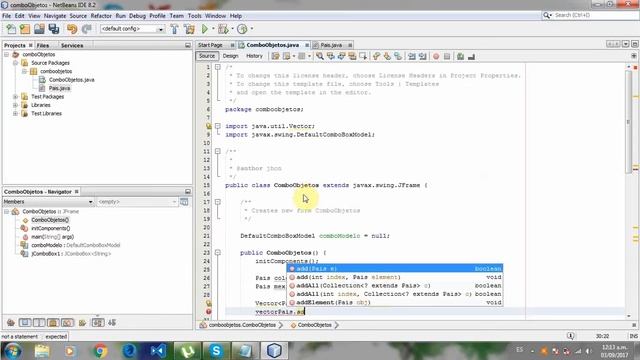The width and height of the screenshot is (640, 360).
Task: Click the Shift Line Left icon
Action: click(412, 56)
